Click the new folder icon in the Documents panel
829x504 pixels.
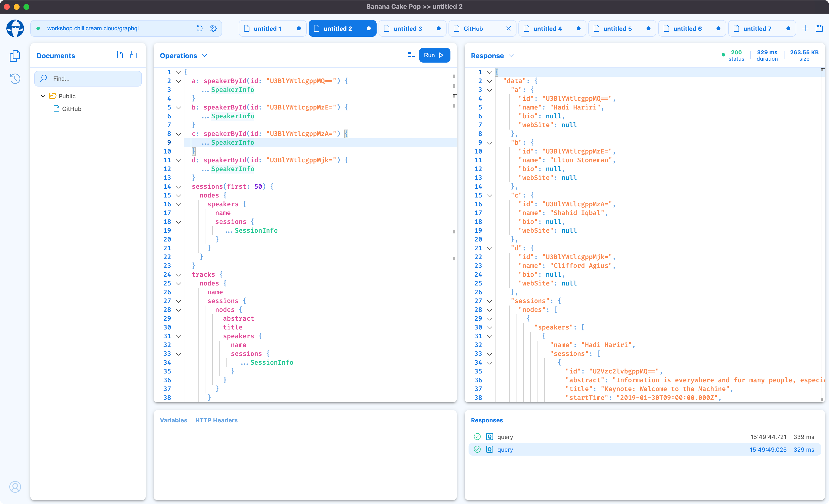[134, 55]
